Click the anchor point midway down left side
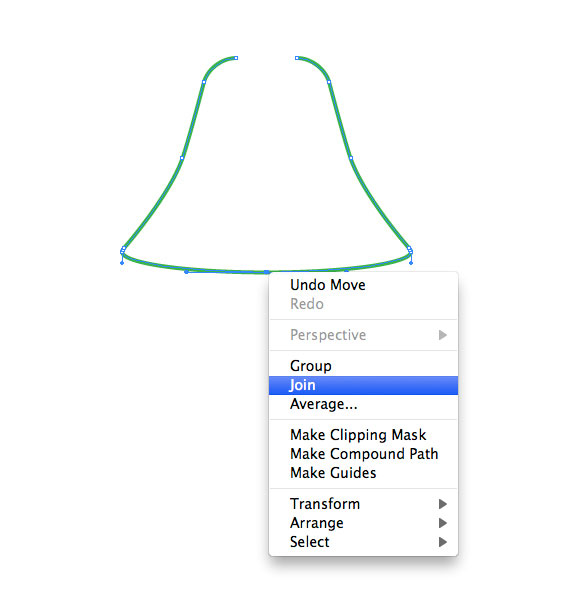This screenshot has height=600, width=580. (x=182, y=158)
